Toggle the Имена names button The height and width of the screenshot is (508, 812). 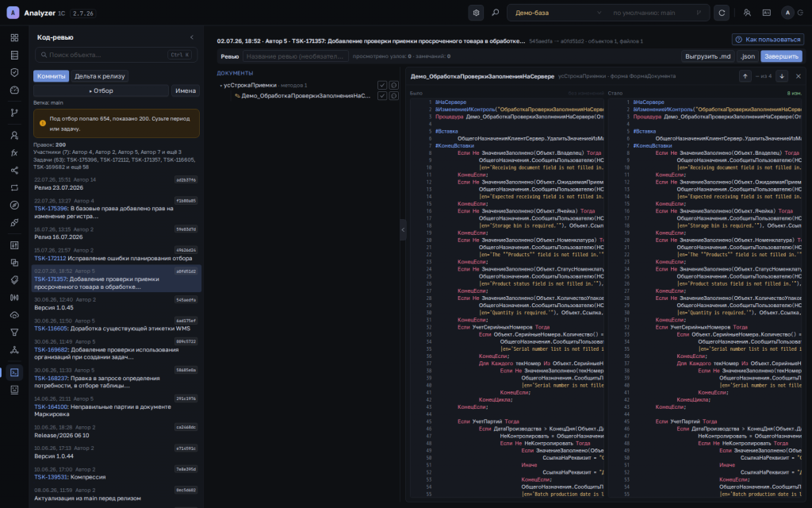pos(186,90)
